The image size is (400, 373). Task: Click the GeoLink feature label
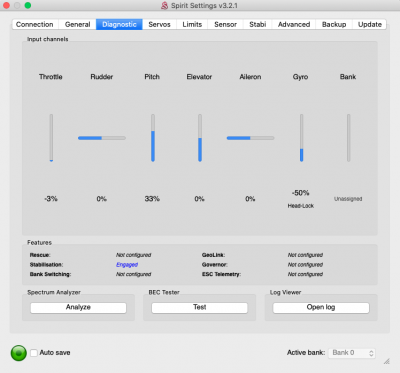(x=213, y=255)
